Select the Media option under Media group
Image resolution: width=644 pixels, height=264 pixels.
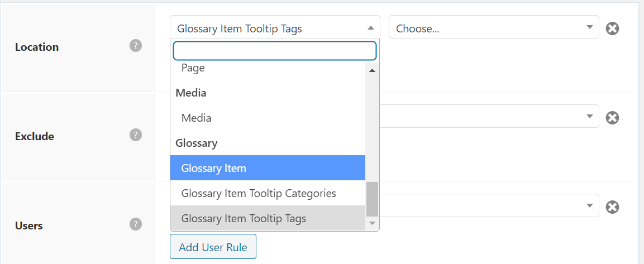268,118
